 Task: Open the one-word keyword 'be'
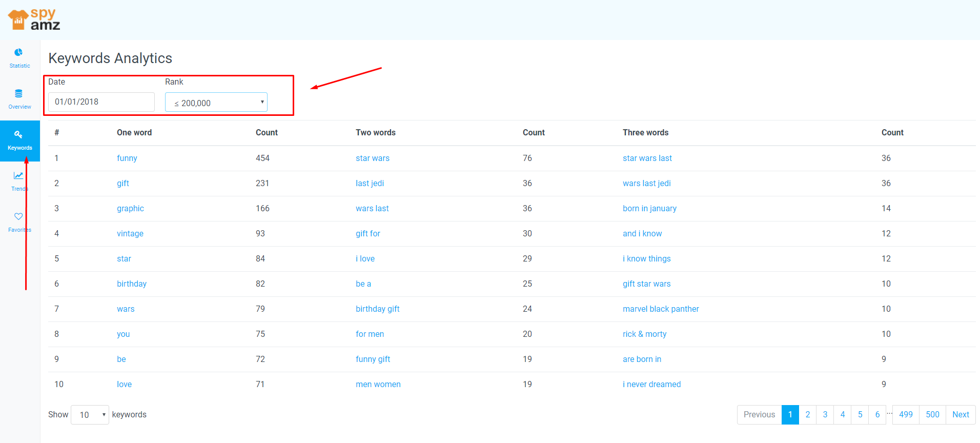121,359
